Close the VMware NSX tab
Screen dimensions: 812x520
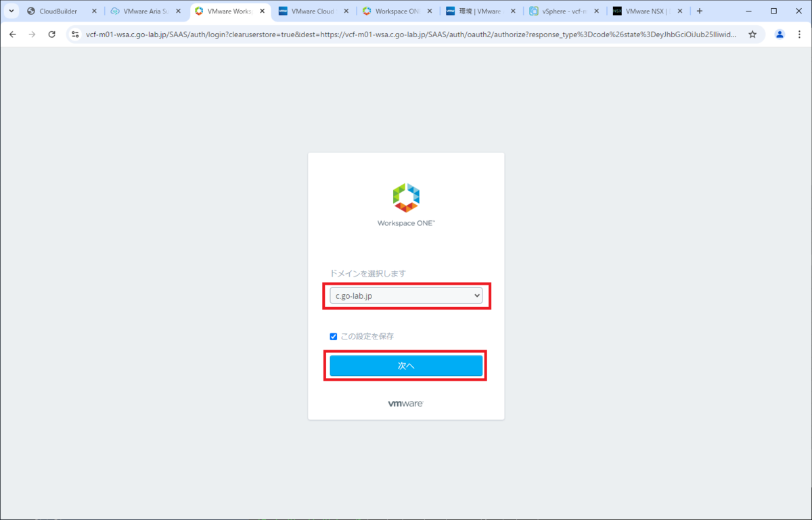tap(681, 11)
